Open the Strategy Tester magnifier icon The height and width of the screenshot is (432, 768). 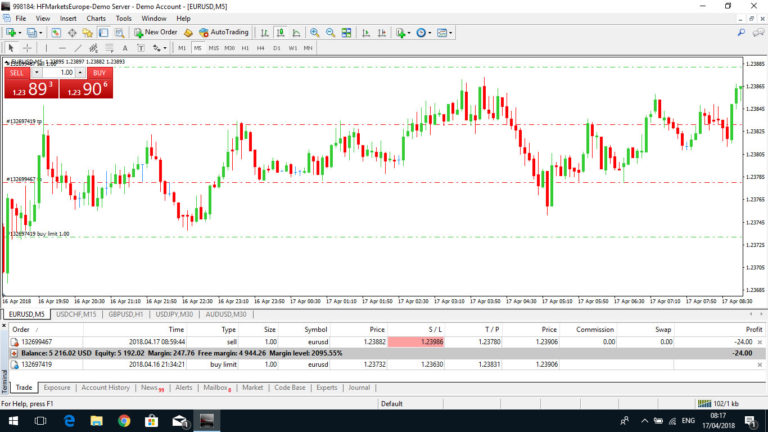120,33
